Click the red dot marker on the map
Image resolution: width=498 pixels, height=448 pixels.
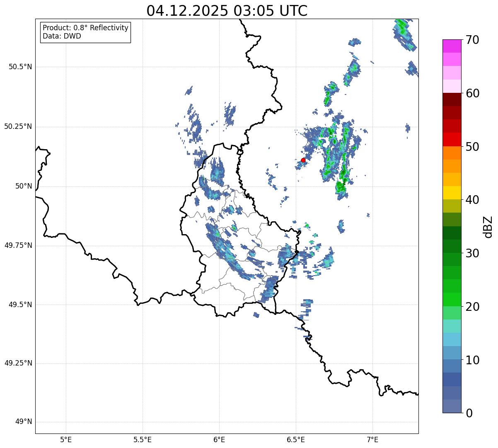tap(303, 160)
